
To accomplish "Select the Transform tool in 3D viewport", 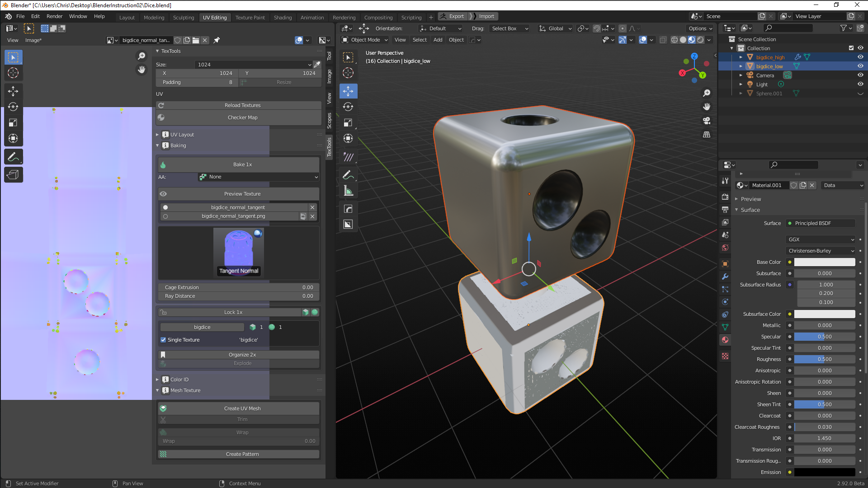I will click(x=348, y=138).
